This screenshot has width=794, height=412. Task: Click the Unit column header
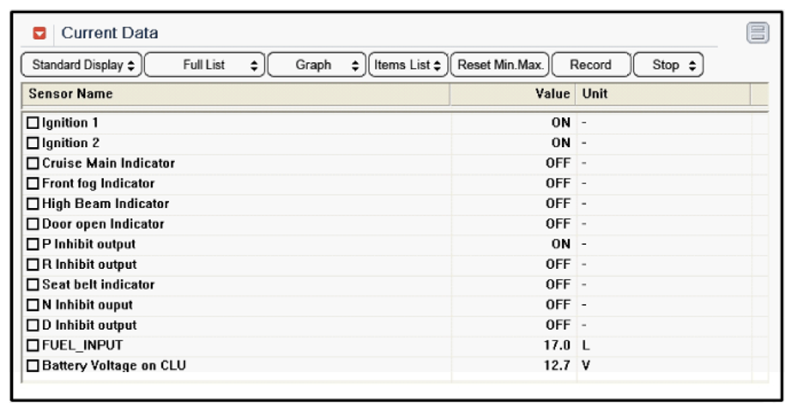click(663, 94)
